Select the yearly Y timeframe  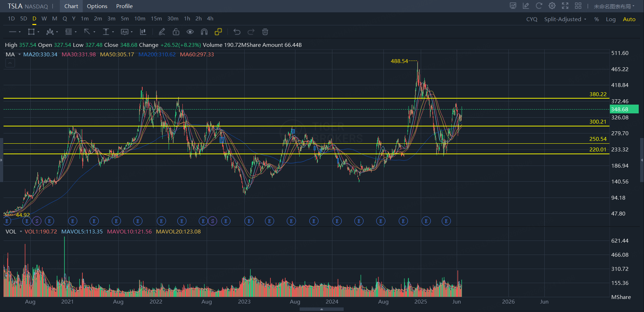pos(74,19)
